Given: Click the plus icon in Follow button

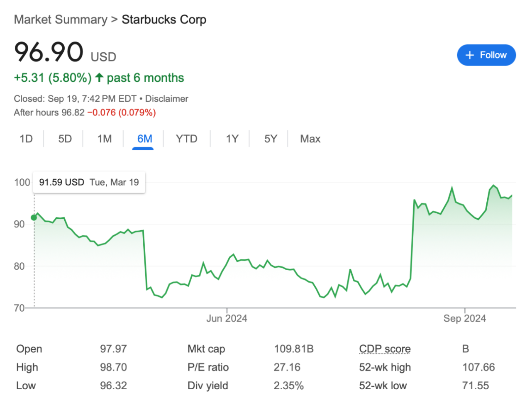Looking at the screenshot, I should [x=470, y=55].
